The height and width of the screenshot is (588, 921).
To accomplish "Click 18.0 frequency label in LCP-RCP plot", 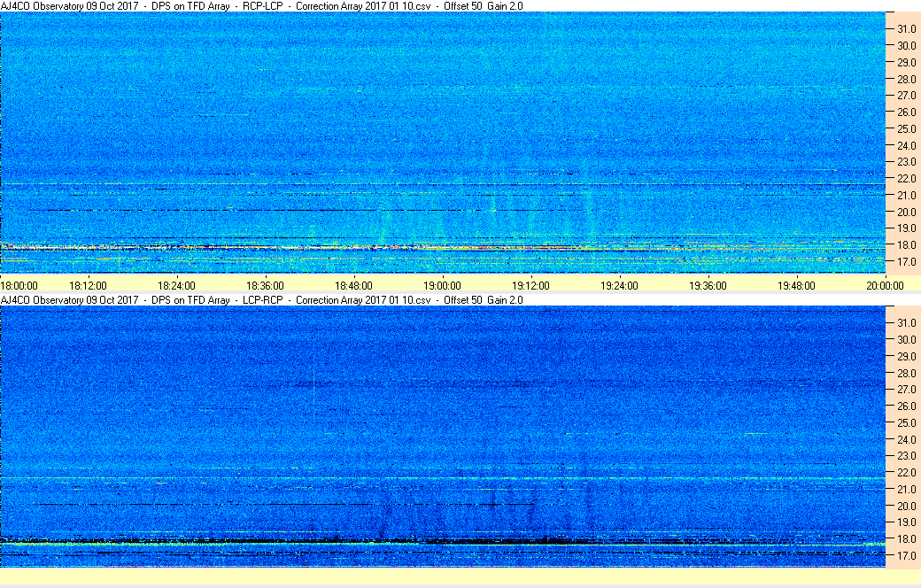I will tap(906, 538).
